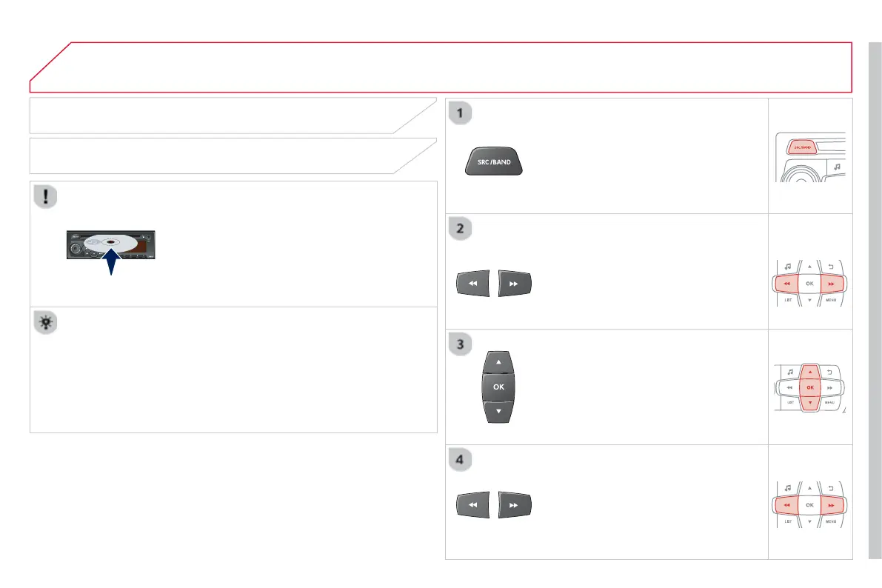The image size is (882, 588).
Task: Click the music note icon in step 1 diagram
Action: pyautogui.click(x=833, y=167)
